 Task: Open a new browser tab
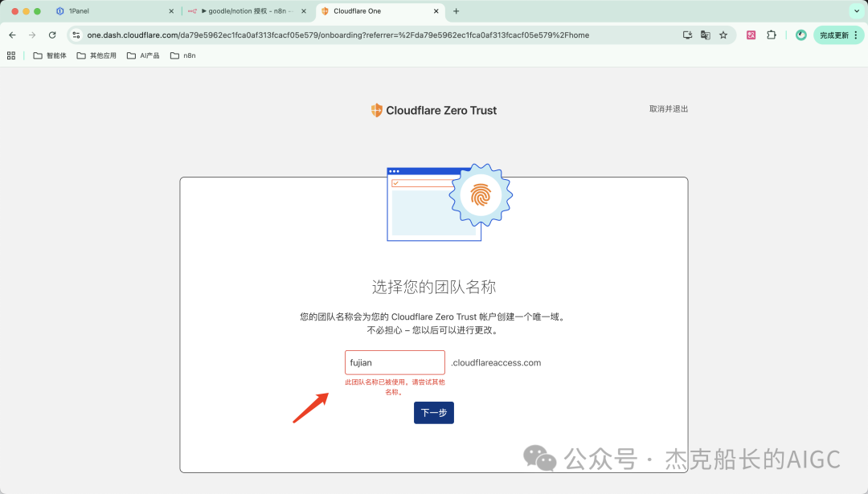(457, 11)
